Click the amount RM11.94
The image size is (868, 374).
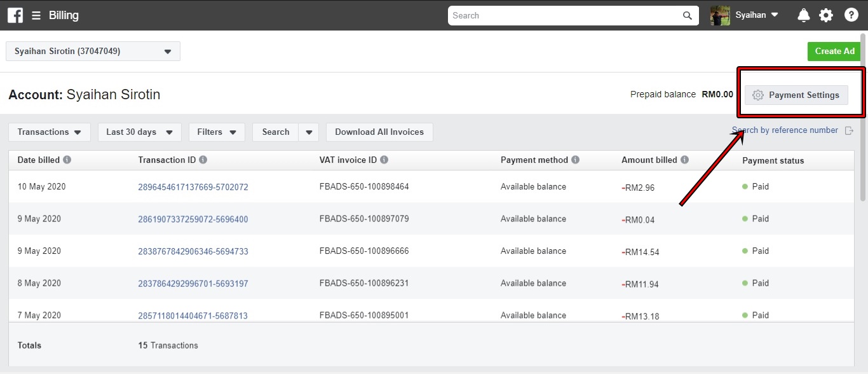(641, 284)
